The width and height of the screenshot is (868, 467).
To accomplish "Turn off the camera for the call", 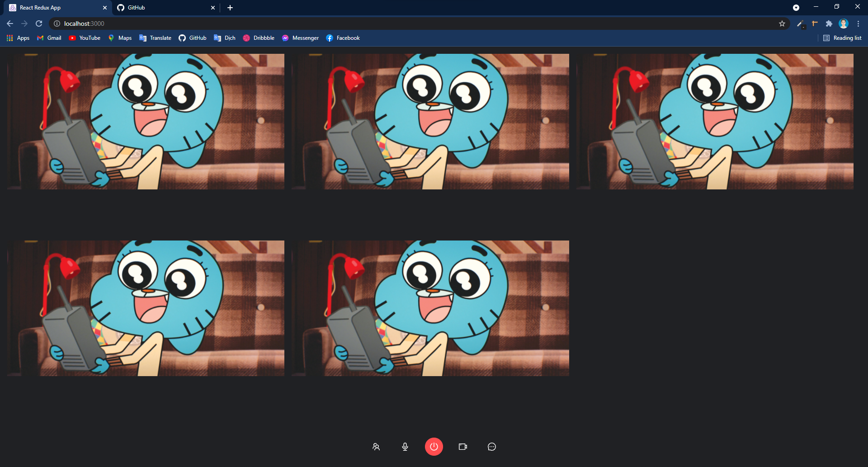I will click(x=462, y=447).
